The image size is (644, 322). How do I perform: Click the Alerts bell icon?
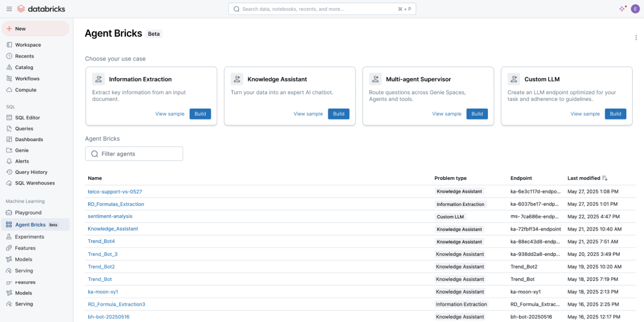(9, 161)
